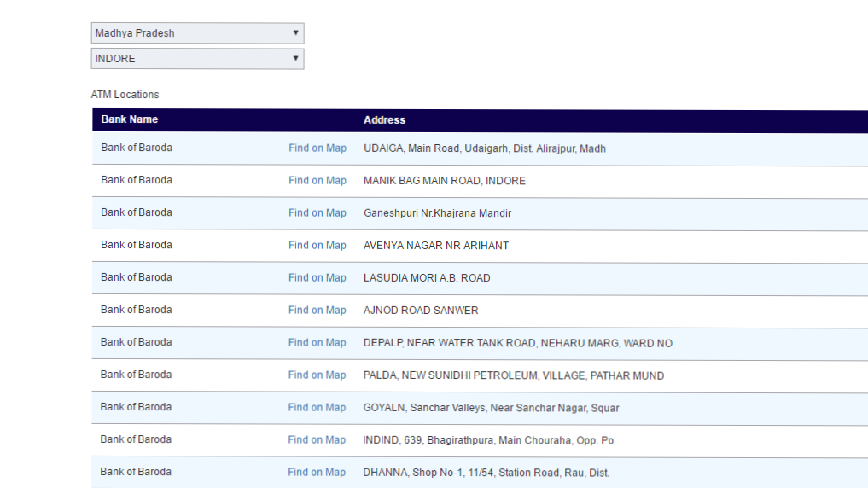Click Bank of Baroda in DEPALP row

[137, 342]
